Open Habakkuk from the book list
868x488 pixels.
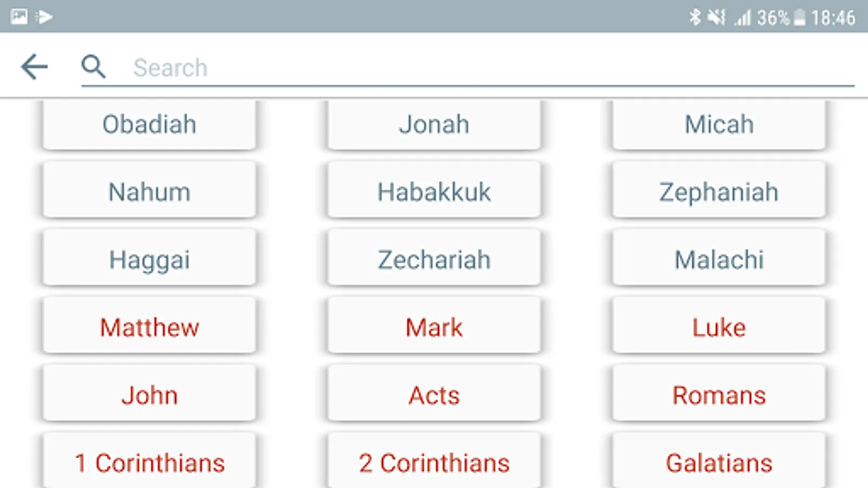click(434, 192)
